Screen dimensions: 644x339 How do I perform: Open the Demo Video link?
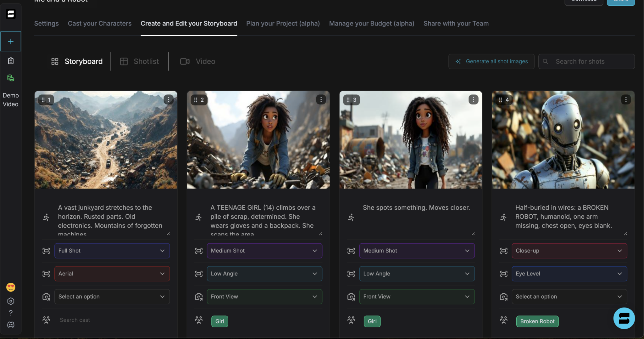coord(11,99)
